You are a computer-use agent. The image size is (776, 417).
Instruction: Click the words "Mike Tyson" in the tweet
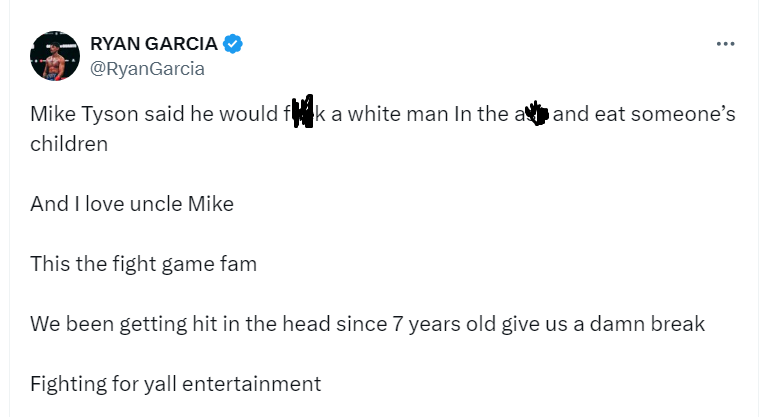tap(80, 114)
